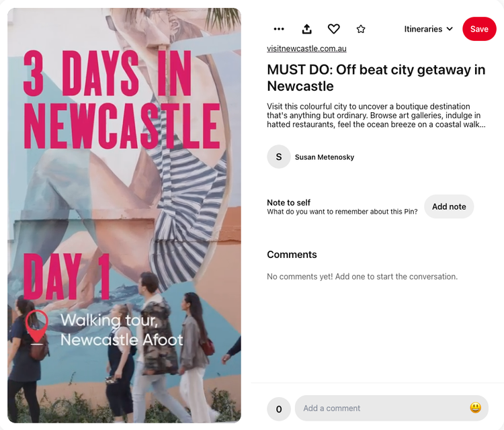The width and height of the screenshot is (504, 430).
Task: Click the Note to self label
Action: [289, 202]
